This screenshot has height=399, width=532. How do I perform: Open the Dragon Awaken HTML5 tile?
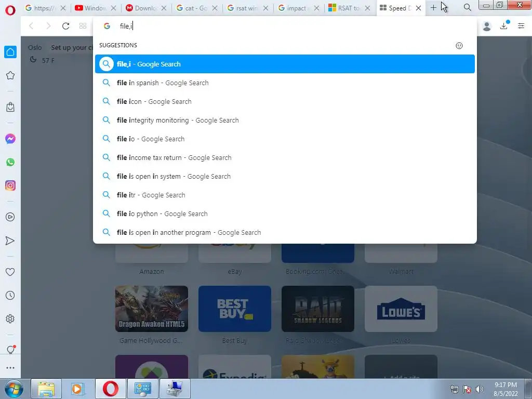pyautogui.click(x=152, y=309)
